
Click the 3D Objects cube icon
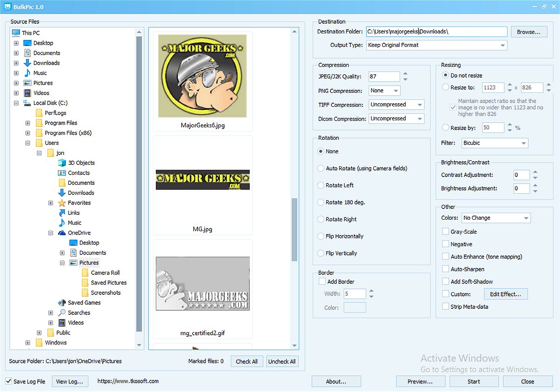62,163
